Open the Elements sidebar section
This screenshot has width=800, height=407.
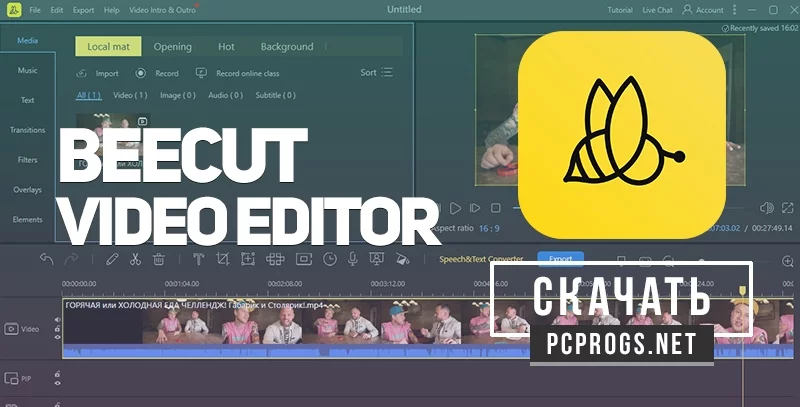coord(28,219)
